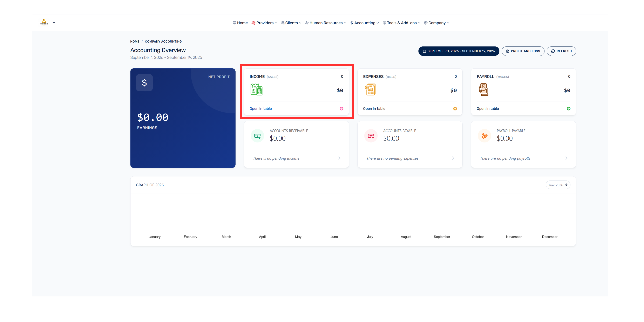Viewport: 644px width, 322px height.
Task: Click the June label on the graph
Action: (334, 237)
